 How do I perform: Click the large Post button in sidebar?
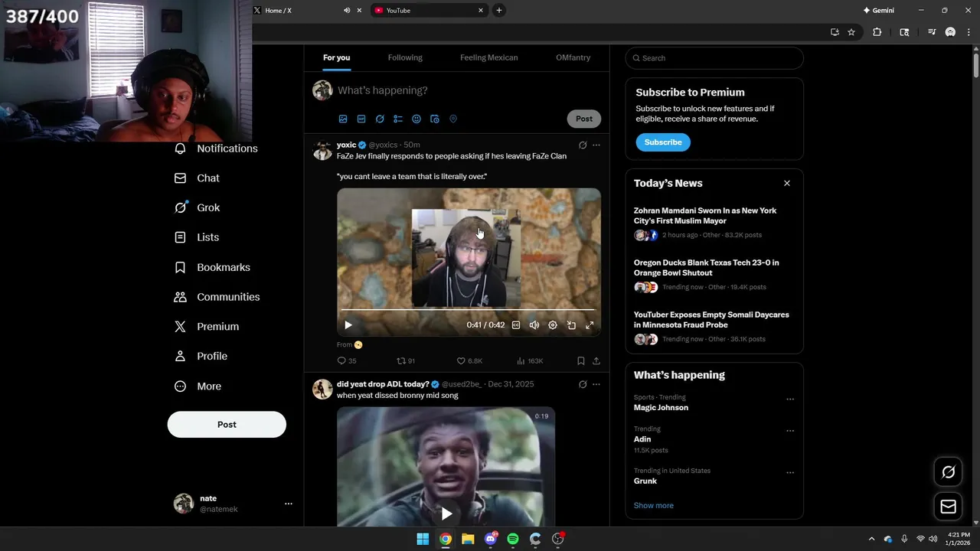(x=227, y=425)
